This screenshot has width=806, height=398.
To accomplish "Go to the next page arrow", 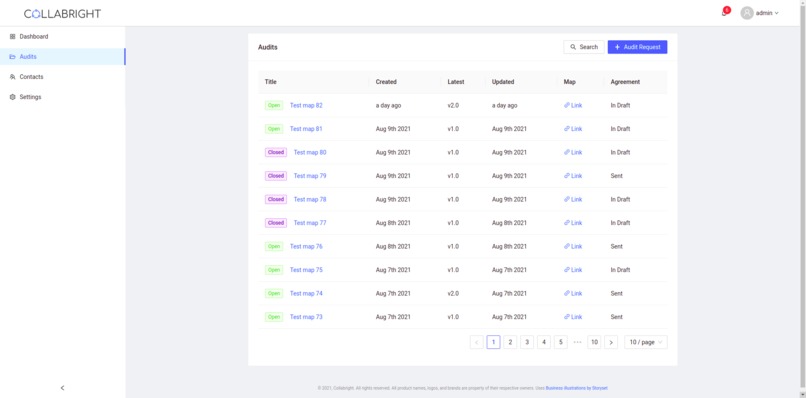I will (611, 342).
